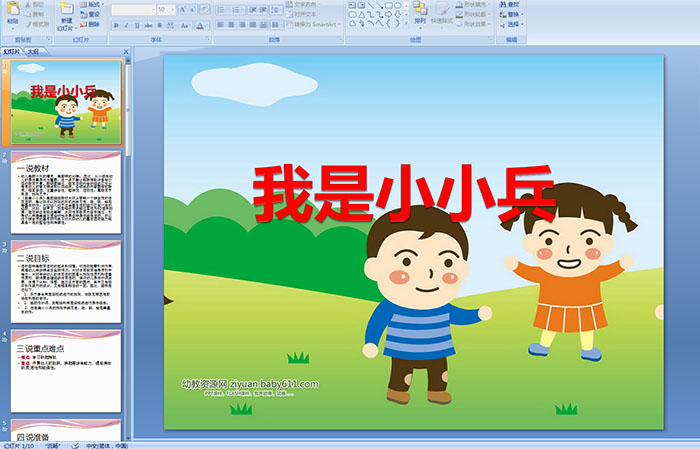Viewport: 700px width, 449px height.
Task: Expand the shapes gallery More arrow
Action: click(x=406, y=24)
